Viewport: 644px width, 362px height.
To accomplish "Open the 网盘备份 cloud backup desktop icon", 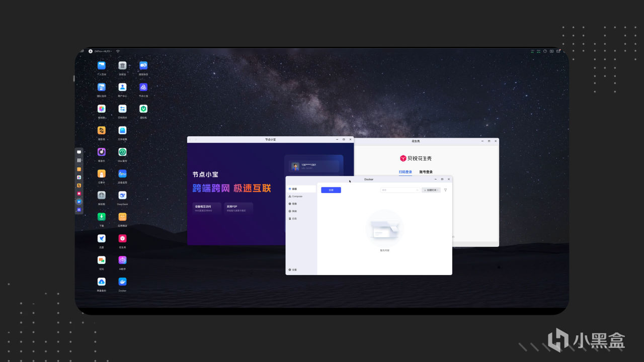I will (102, 282).
